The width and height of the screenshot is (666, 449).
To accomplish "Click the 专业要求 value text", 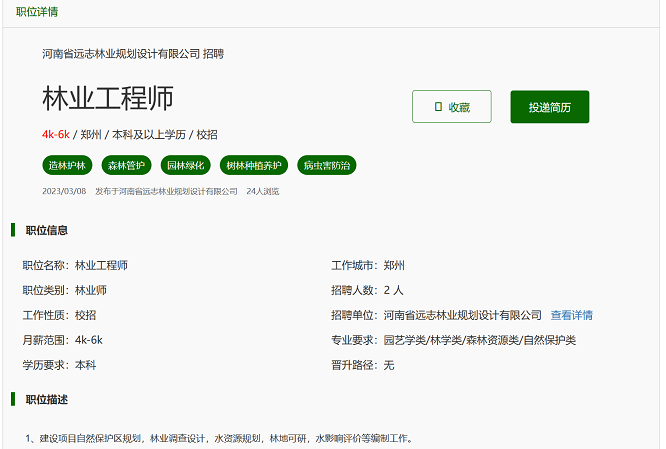I will tap(480, 340).
